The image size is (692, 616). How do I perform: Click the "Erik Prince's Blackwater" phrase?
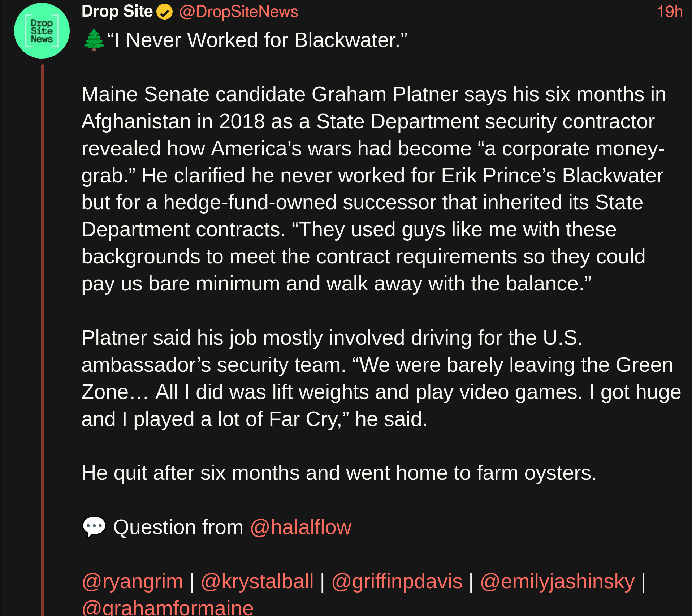tap(552, 176)
